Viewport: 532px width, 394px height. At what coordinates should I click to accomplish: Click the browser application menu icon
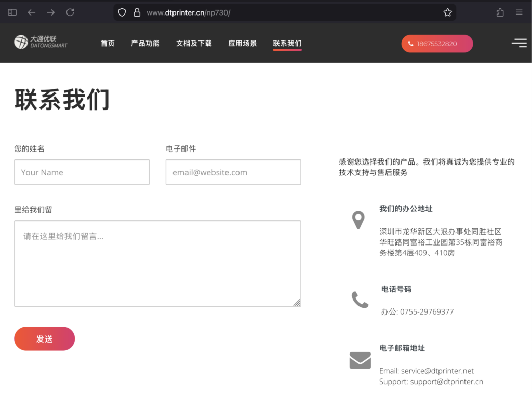[519, 12]
